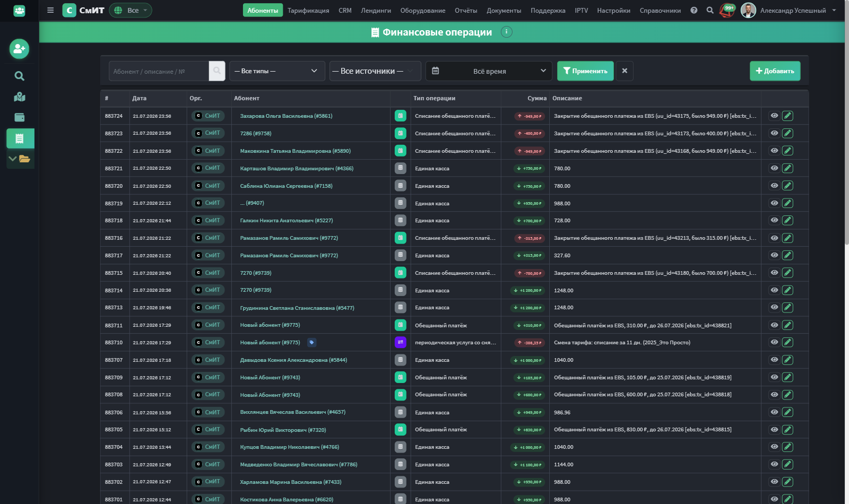The image size is (849, 504).
Task: Open sidebar search magnifier icon
Action: click(x=19, y=76)
